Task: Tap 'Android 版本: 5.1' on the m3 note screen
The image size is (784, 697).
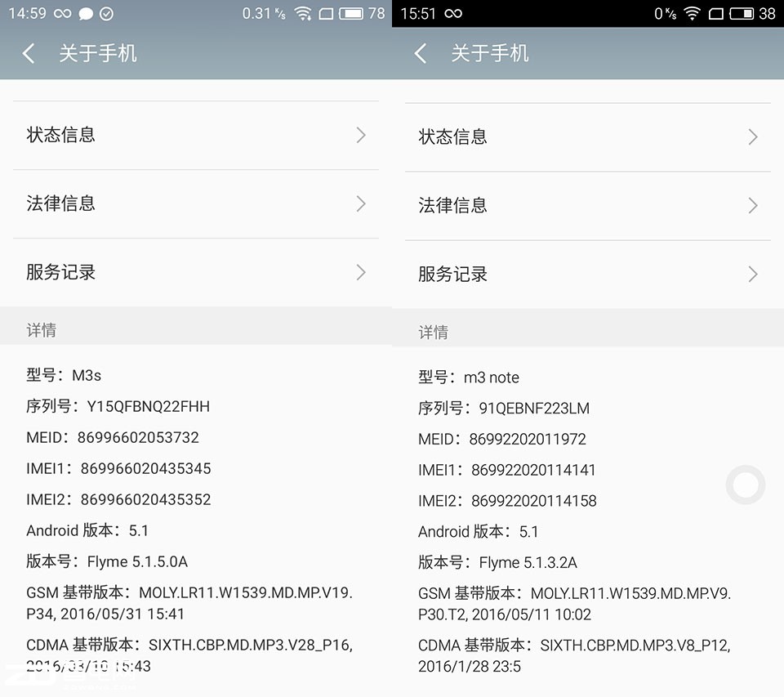Action: (479, 532)
